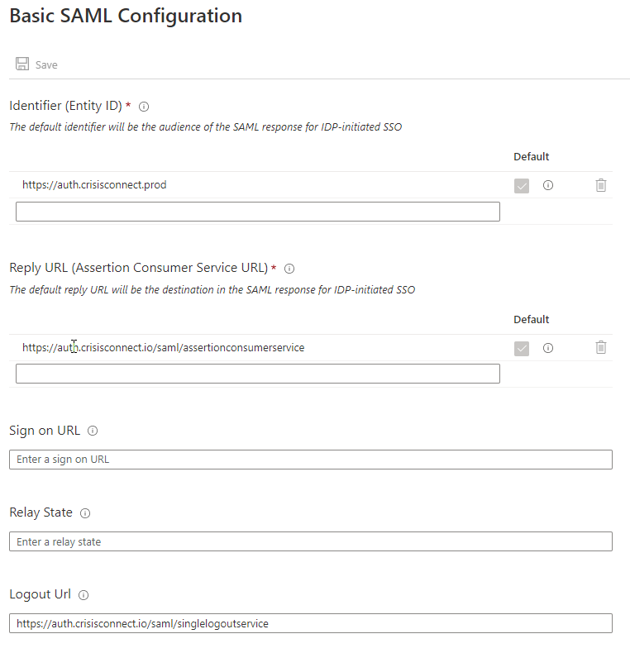Select the https://auth.crisisconnect.prod identifier row

point(311,184)
